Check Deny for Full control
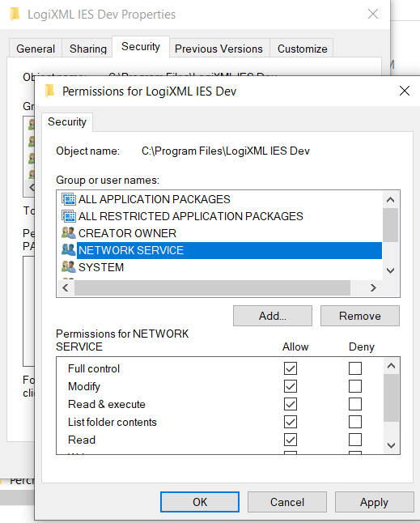 pos(355,368)
